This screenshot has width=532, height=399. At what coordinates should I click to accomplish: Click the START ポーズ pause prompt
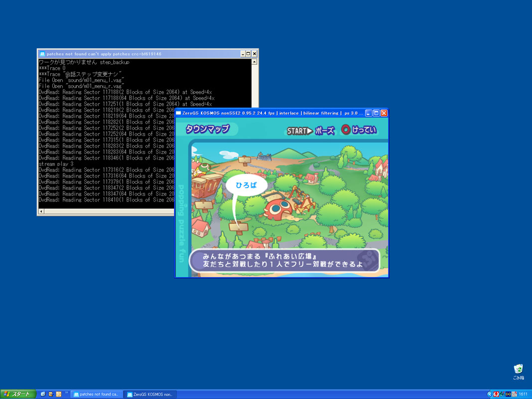[311, 131]
